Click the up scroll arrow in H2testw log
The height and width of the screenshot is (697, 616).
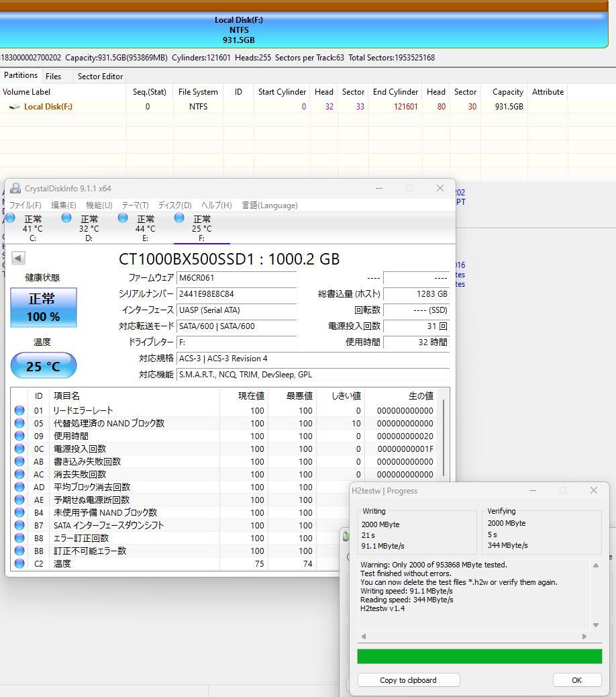(596, 565)
